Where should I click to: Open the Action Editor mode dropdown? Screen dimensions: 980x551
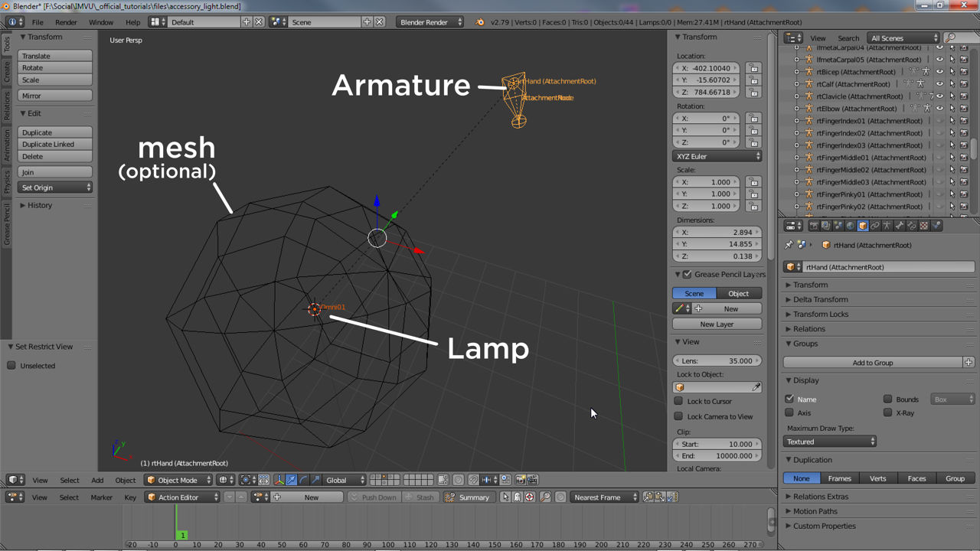[x=182, y=497]
